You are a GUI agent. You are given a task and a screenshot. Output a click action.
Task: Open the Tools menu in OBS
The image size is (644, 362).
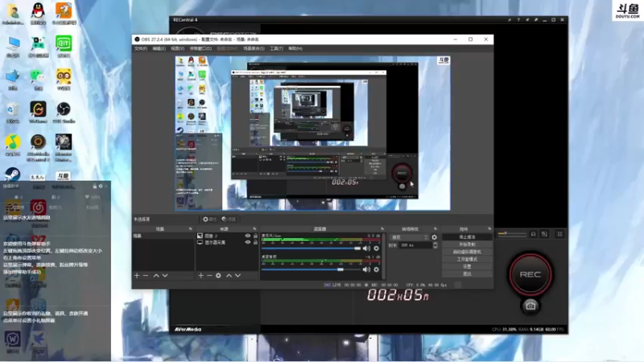(x=276, y=48)
